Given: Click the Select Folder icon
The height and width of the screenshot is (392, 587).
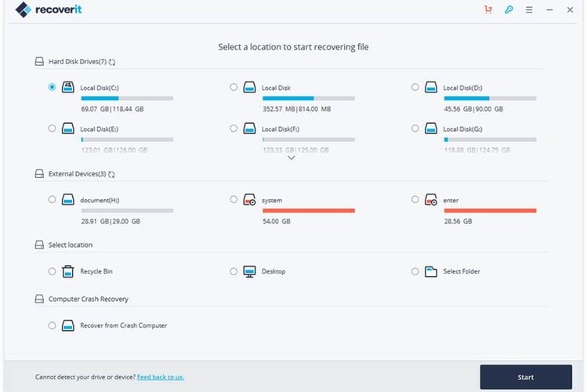Looking at the screenshot, I should [430, 271].
